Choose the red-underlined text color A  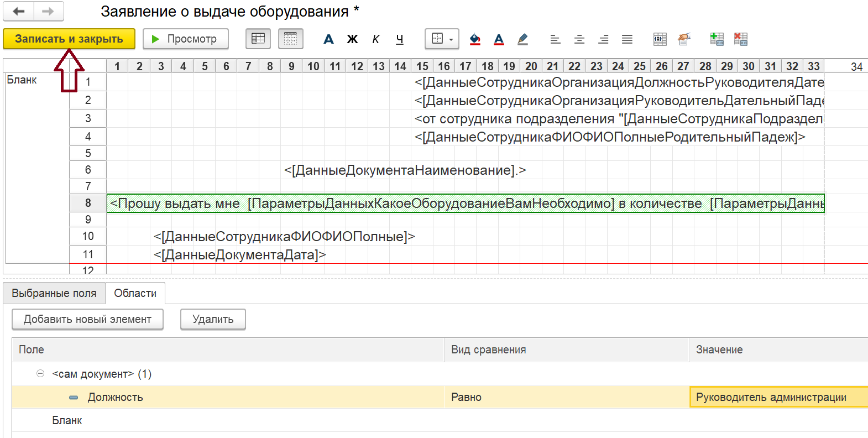point(499,39)
